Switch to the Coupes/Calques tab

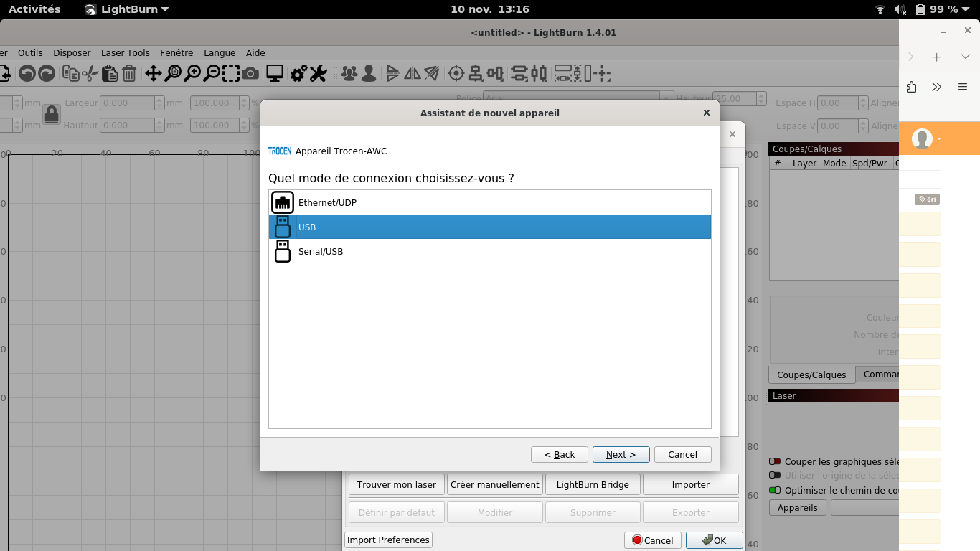coord(811,375)
